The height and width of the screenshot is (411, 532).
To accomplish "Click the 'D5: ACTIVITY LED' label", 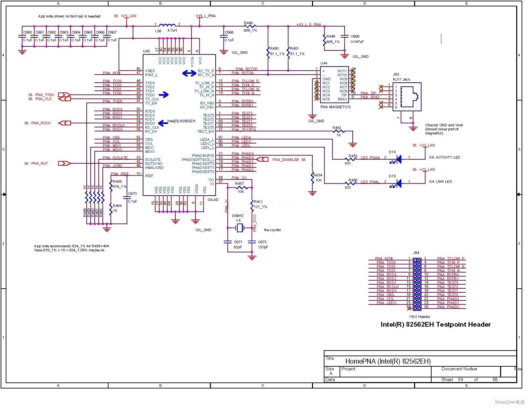I will 445,157.
